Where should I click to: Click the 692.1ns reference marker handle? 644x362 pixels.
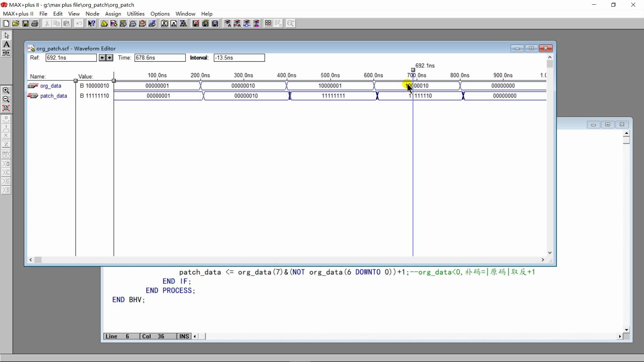point(413,70)
